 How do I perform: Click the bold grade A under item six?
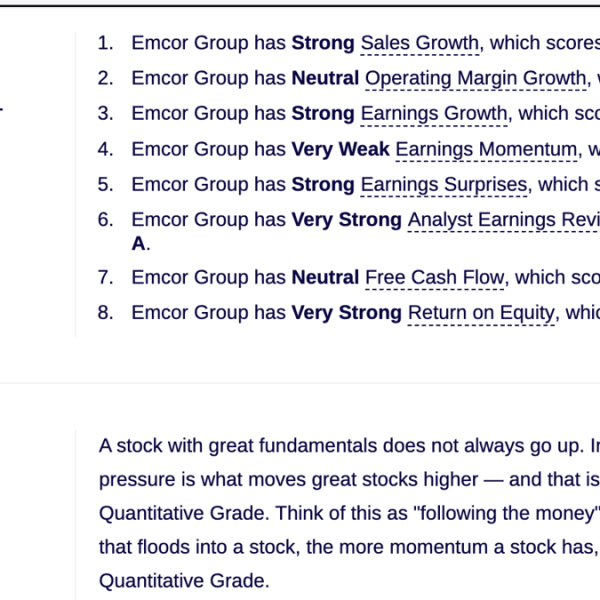point(139,244)
